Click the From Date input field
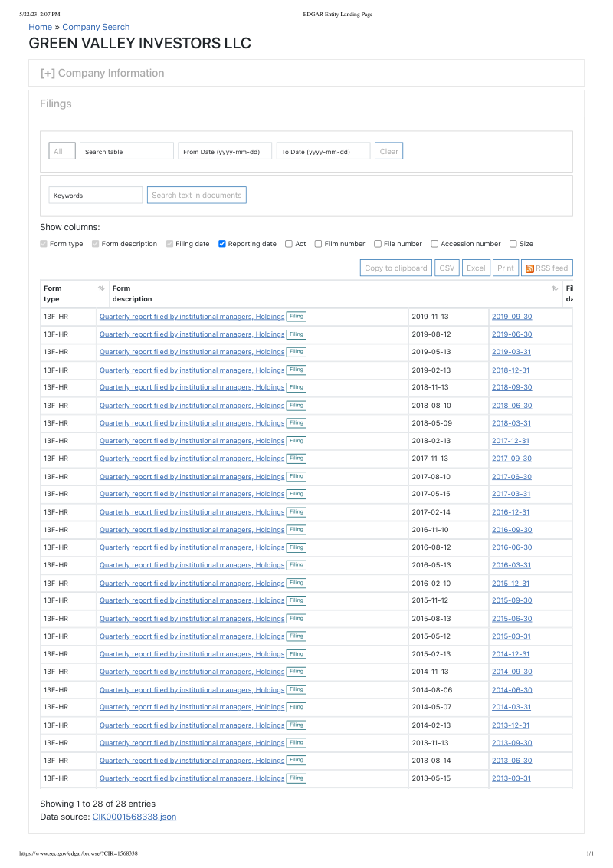The height and width of the screenshot is (868, 613). coord(225,151)
